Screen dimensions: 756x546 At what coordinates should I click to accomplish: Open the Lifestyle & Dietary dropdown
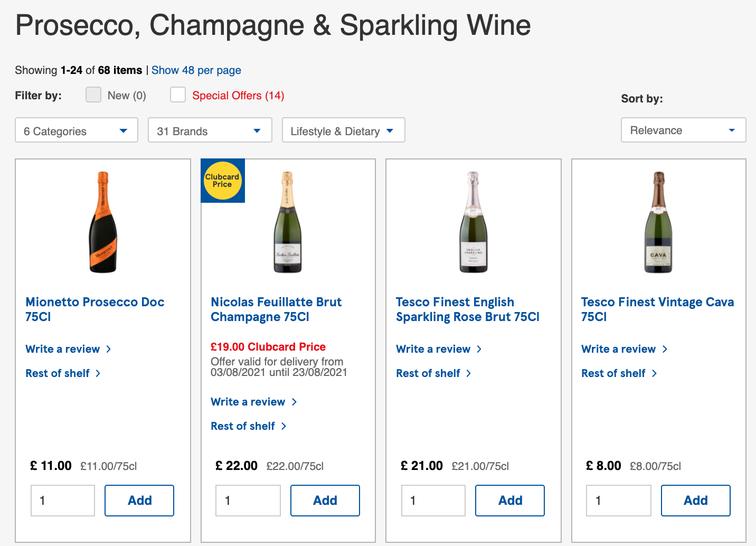(x=343, y=130)
